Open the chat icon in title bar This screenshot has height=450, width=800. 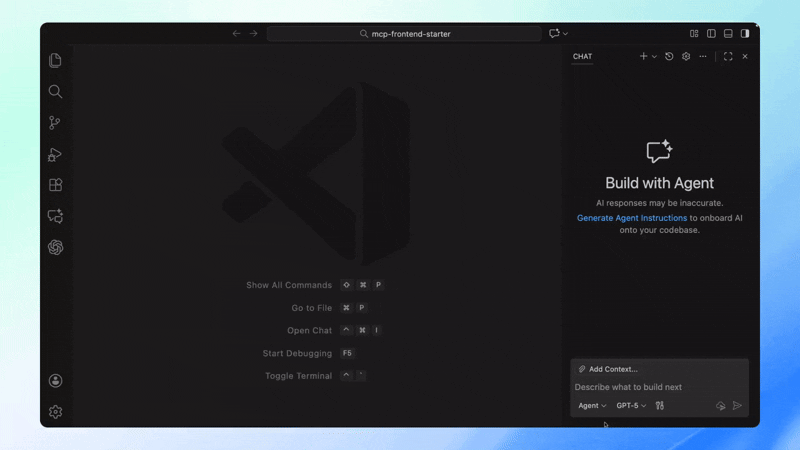tap(554, 34)
